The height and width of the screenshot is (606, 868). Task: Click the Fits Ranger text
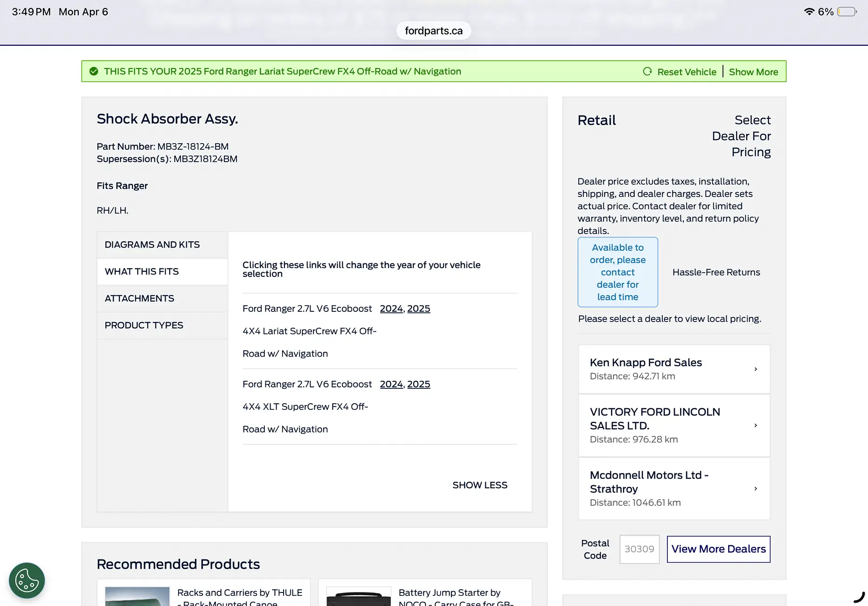click(x=122, y=186)
